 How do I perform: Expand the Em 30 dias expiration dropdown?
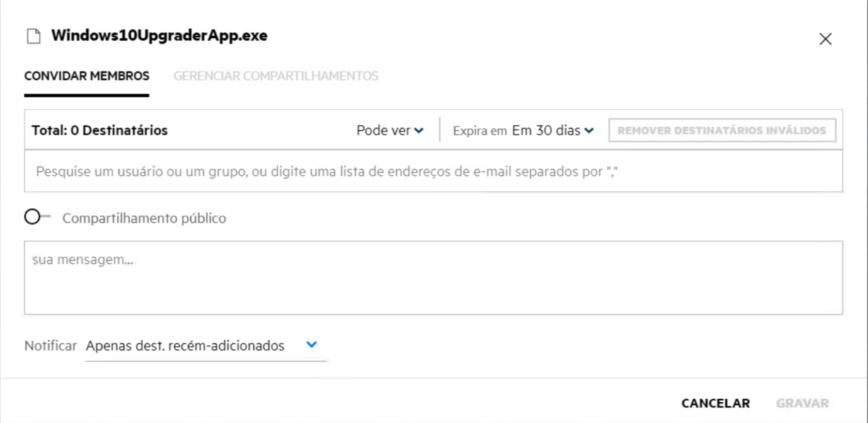tap(547, 131)
